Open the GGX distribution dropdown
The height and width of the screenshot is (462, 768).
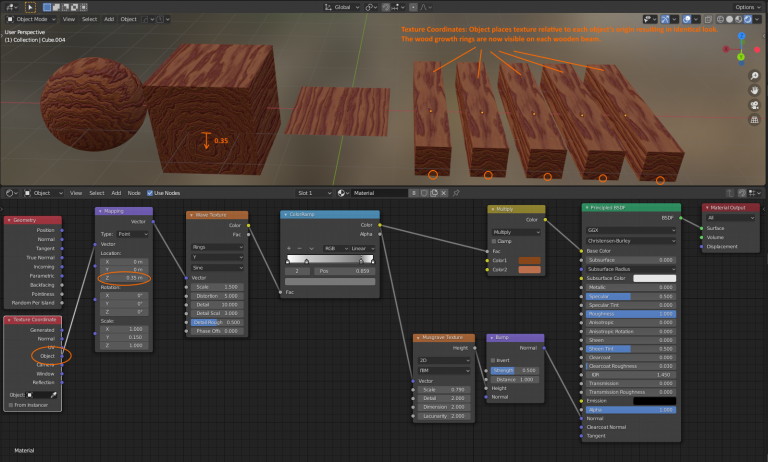630,229
